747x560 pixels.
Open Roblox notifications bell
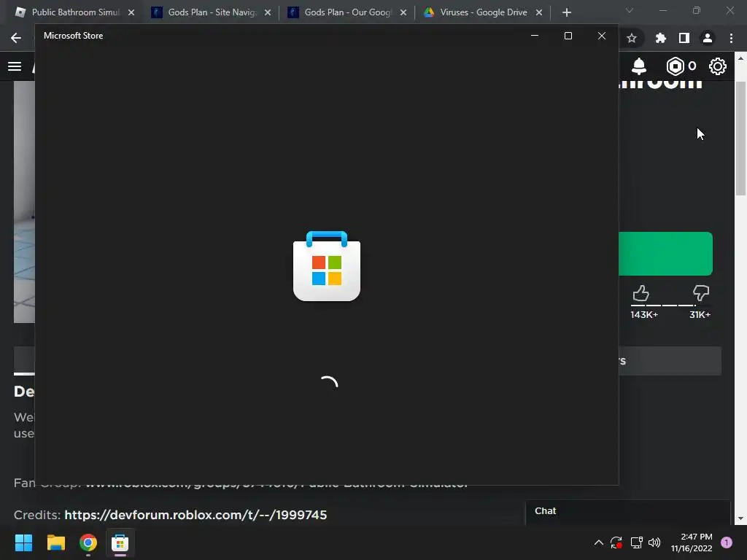click(x=639, y=66)
